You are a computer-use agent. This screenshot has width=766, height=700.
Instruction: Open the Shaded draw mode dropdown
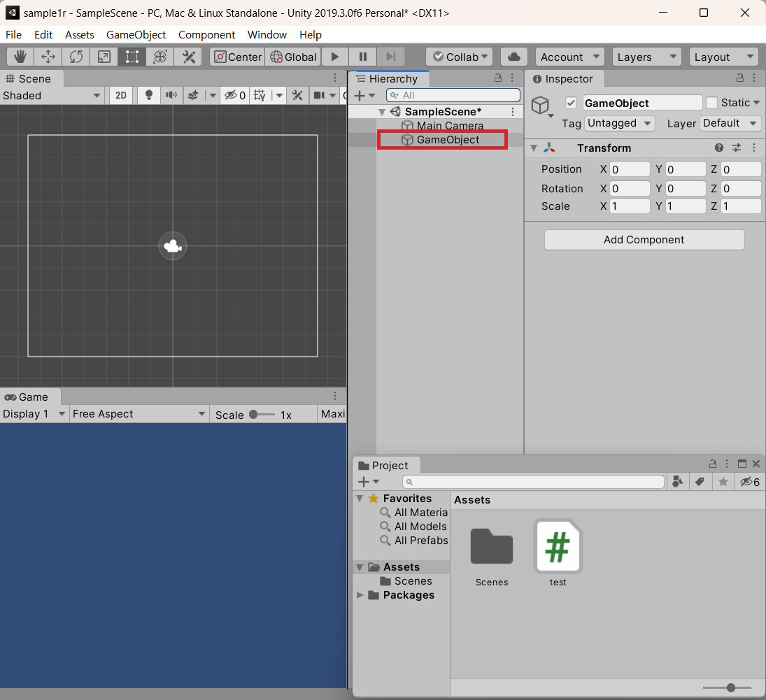point(52,95)
